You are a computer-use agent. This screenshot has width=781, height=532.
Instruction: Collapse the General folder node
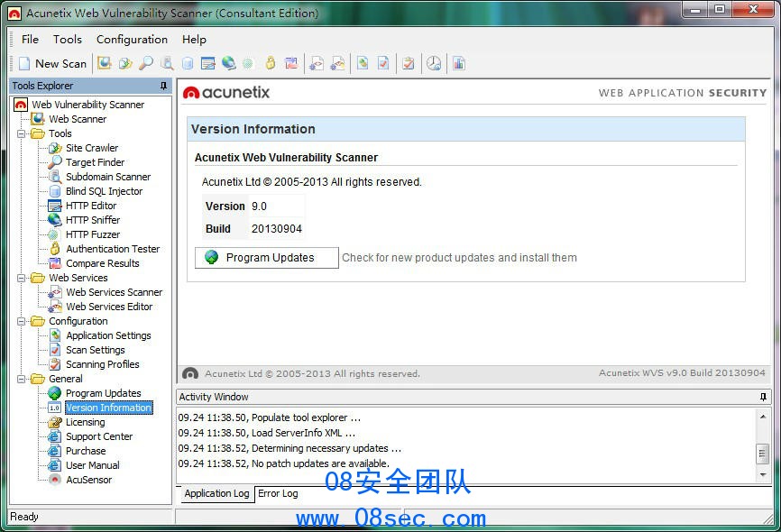coord(21,379)
